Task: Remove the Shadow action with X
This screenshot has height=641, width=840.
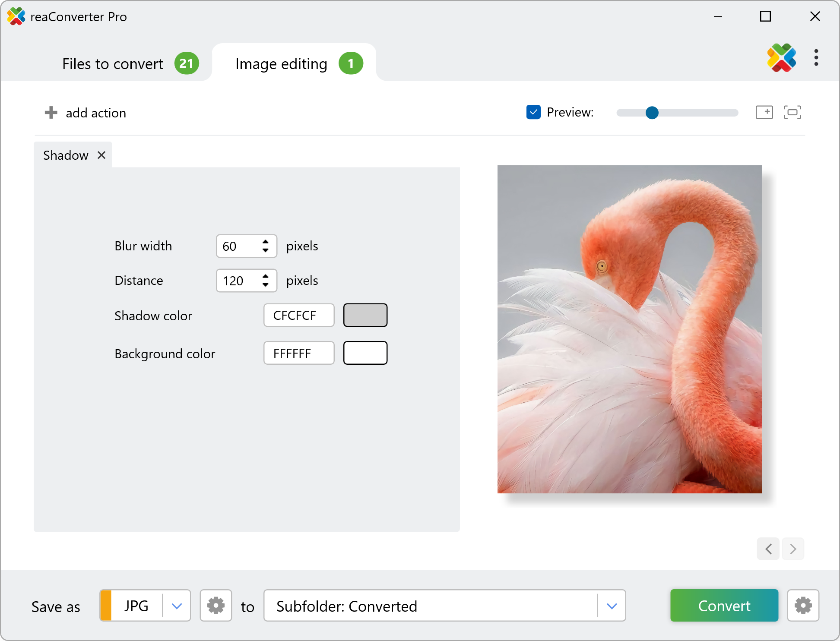Action: (101, 155)
